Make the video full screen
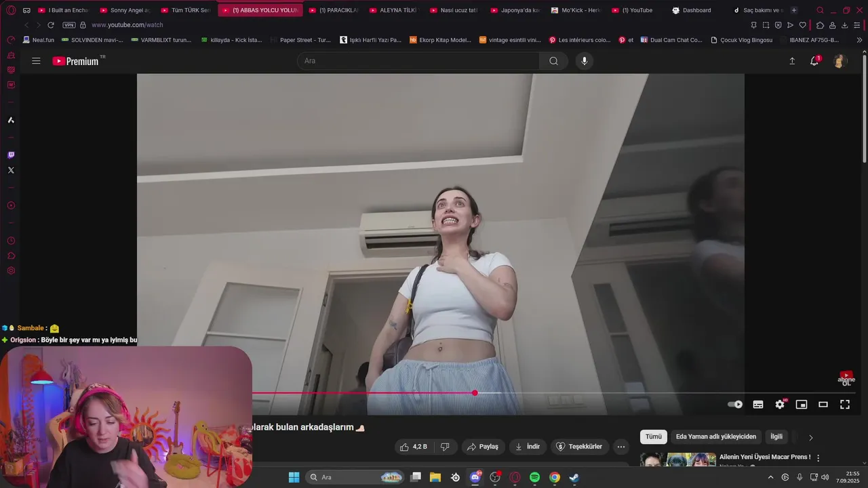Screen dimensions: 868x488 pos(845,404)
